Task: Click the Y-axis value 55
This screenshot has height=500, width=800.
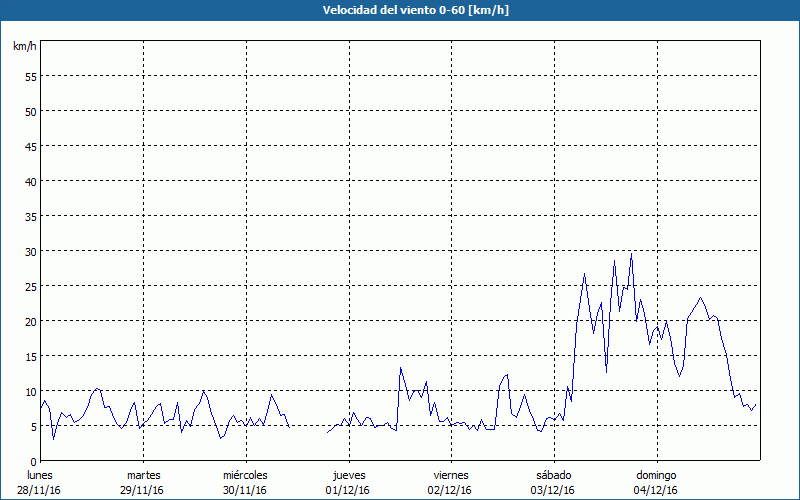Action: (x=30, y=76)
